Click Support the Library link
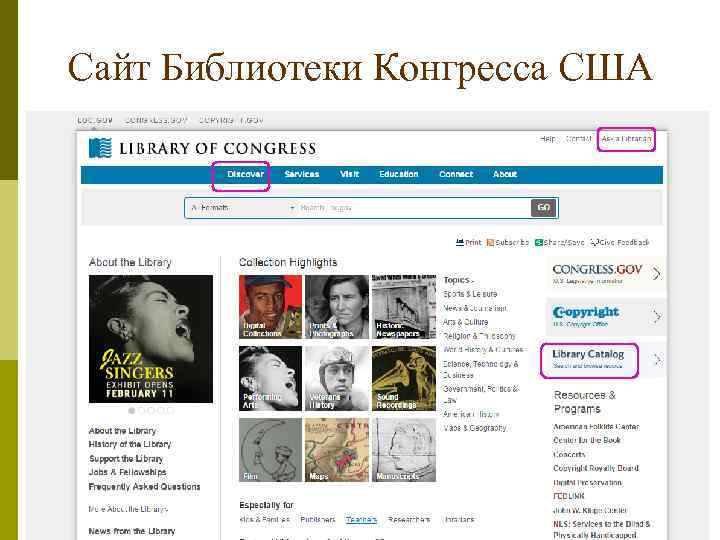The height and width of the screenshot is (540, 720). click(126, 459)
